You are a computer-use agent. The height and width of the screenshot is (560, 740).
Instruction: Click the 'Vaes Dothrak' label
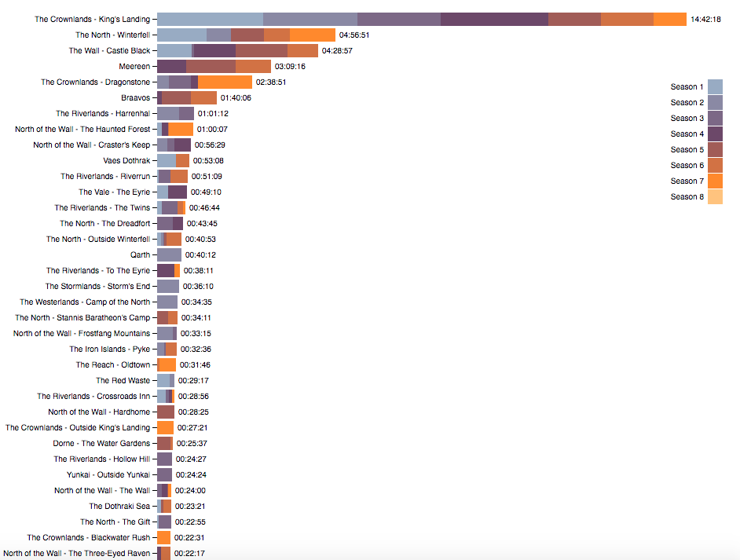coord(126,160)
